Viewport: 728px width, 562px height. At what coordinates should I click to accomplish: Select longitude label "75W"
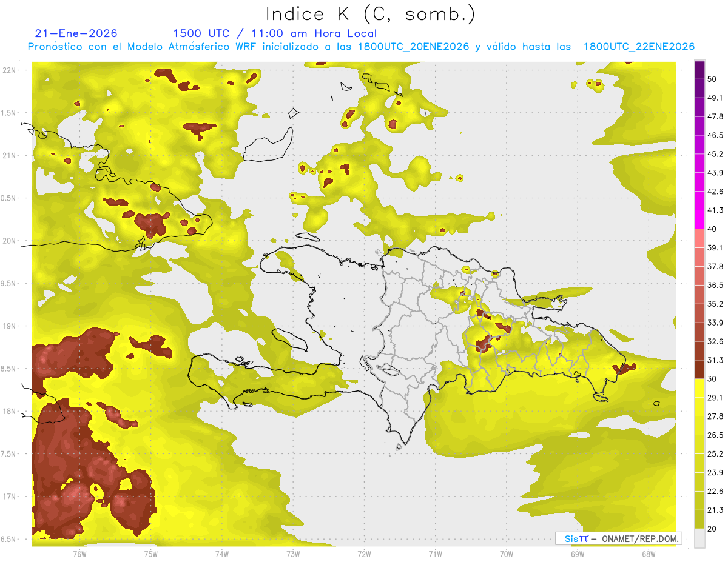(150, 554)
